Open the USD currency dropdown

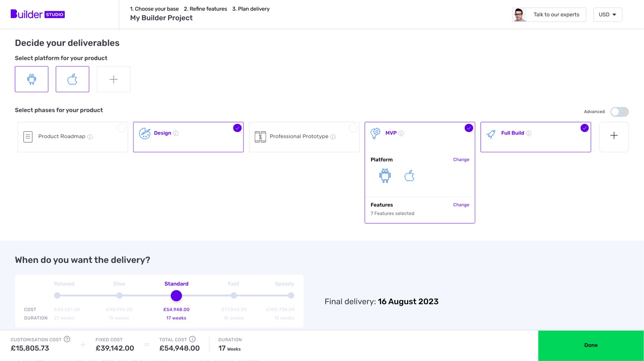click(608, 15)
